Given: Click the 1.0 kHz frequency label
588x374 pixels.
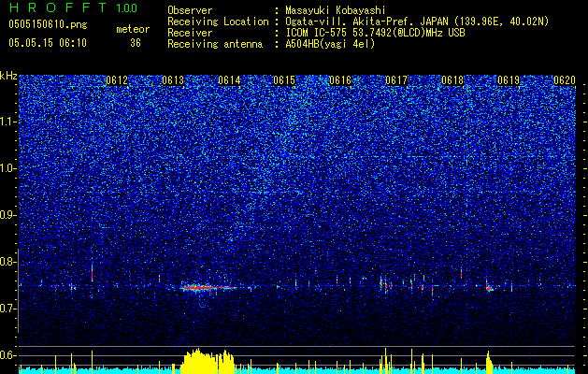Looking at the screenshot, I should tap(7, 168).
